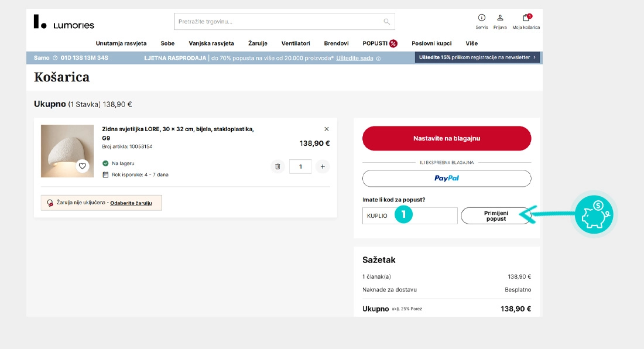Click the Sažetak heading

tap(379, 260)
